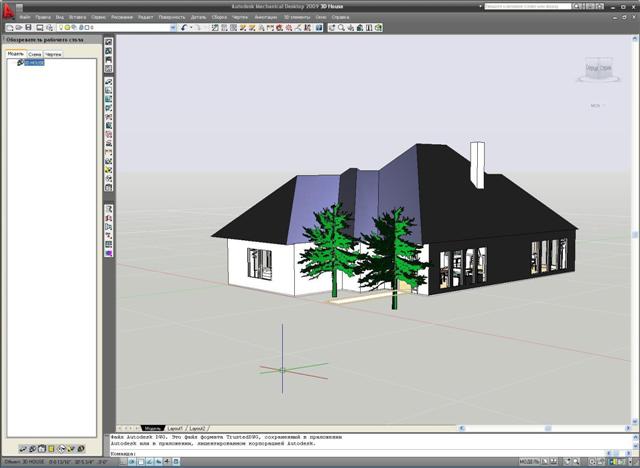Click the topmost icon of the vertical toolbar
The height and width of the screenshot is (468, 640).
(x=109, y=42)
